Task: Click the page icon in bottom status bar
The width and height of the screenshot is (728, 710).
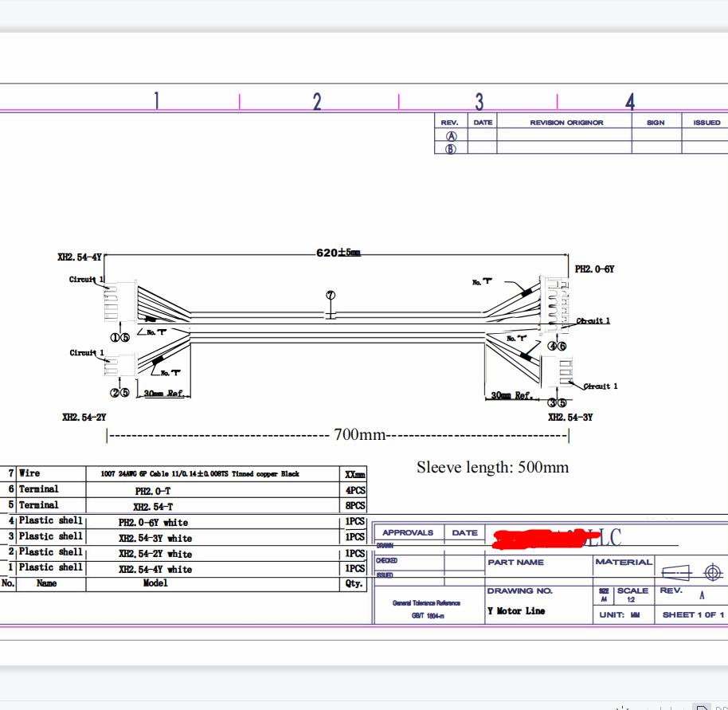Action: pos(701,706)
